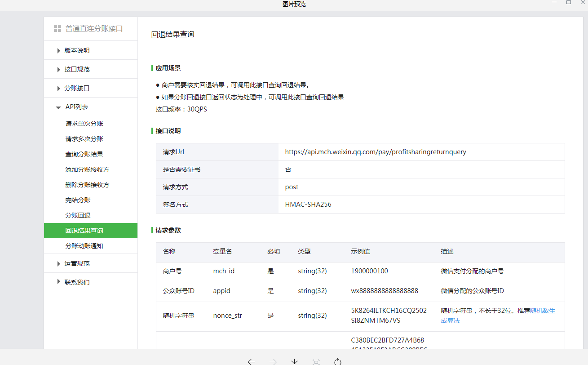Screen dimensions: 588x365
Task: Rotate the image with the rotate icon
Action: point(338,361)
